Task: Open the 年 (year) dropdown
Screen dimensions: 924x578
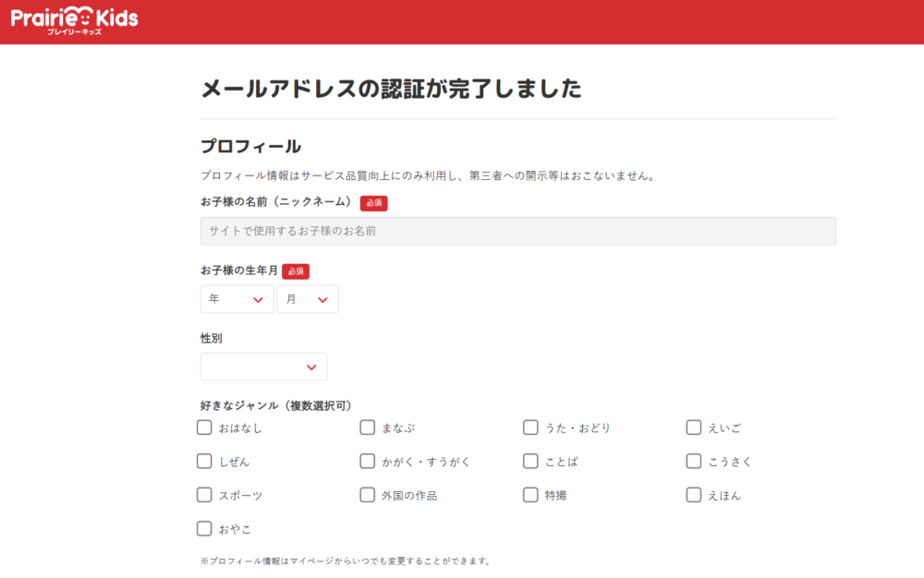Action: point(237,298)
